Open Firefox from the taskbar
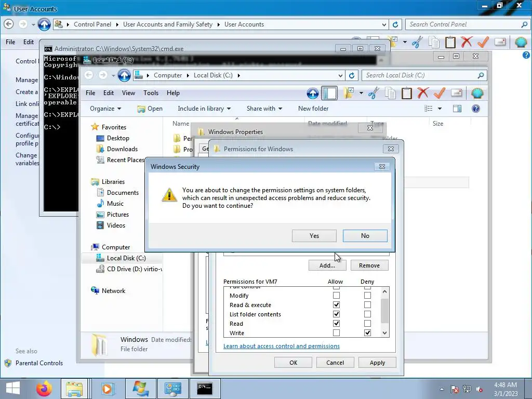The image size is (532, 399). tap(44, 389)
